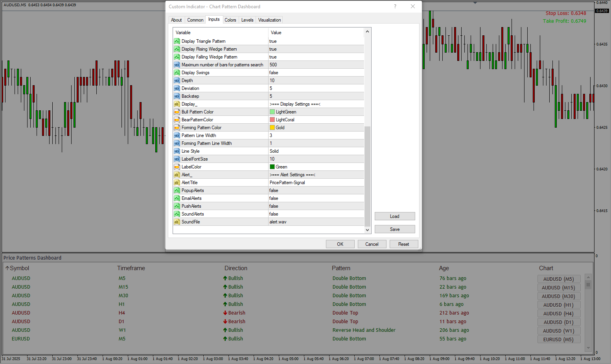
Task: Open the Visualization tab
Action: (269, 20)
